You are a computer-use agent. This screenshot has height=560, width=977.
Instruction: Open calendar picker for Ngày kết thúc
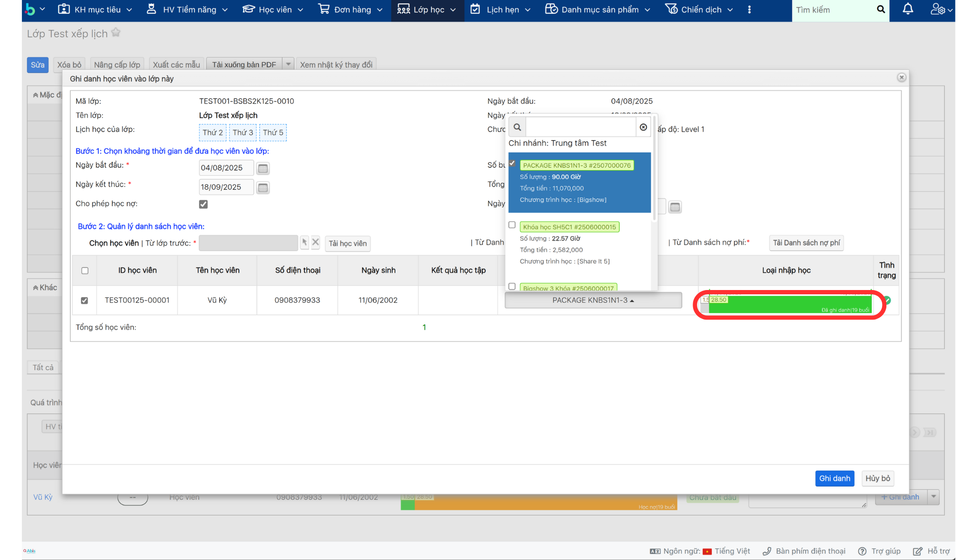(x=263, y=187)
